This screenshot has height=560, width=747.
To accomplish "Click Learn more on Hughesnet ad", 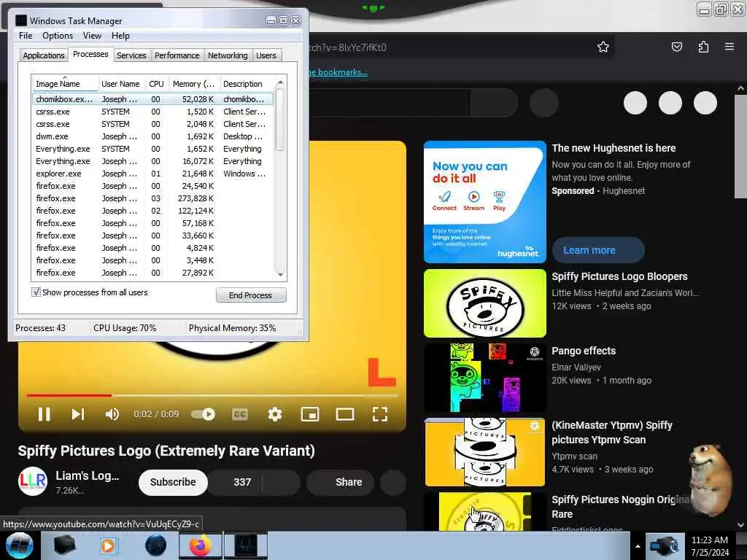I will [598, 250].
